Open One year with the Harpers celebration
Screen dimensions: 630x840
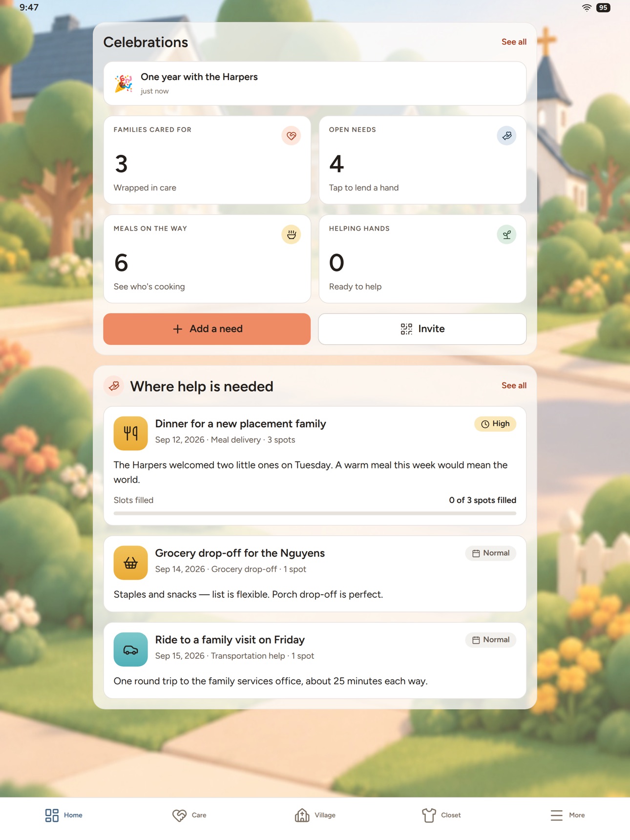315,84
